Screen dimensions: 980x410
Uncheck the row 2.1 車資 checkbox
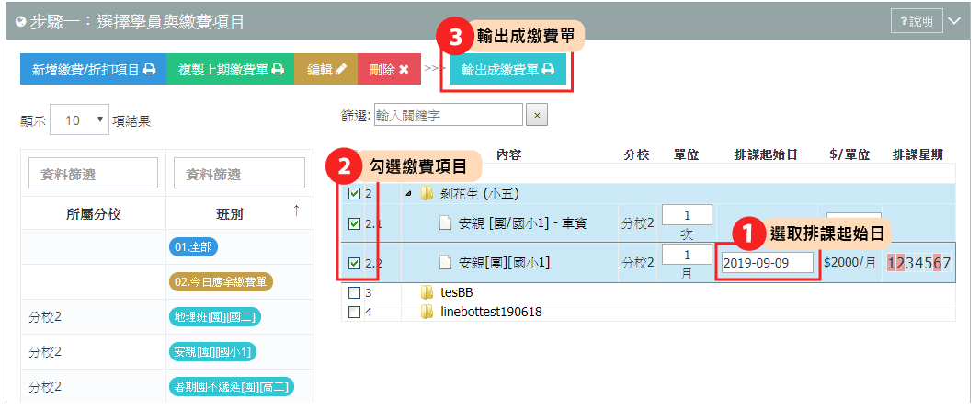[355, 223]
